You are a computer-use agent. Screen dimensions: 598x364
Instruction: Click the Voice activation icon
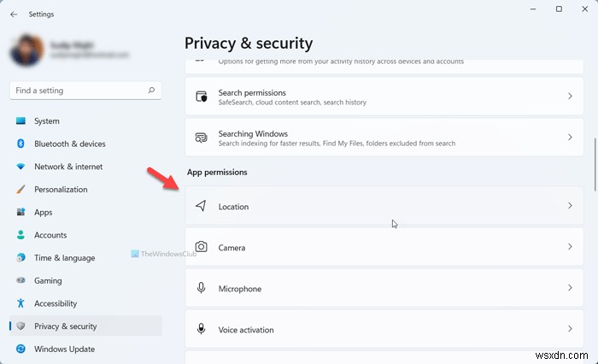(202, 329)
